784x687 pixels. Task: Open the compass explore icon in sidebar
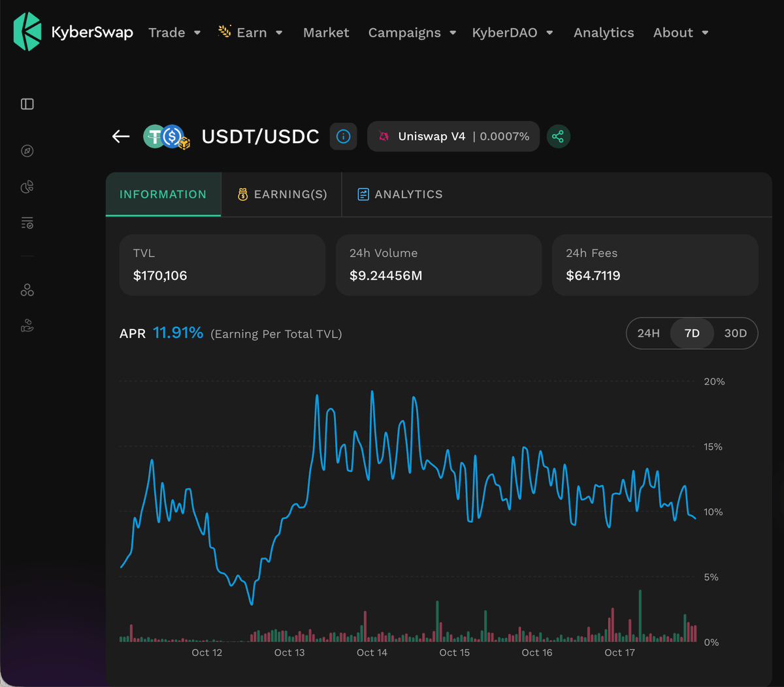pyautogui.click(x=27, y=151)
